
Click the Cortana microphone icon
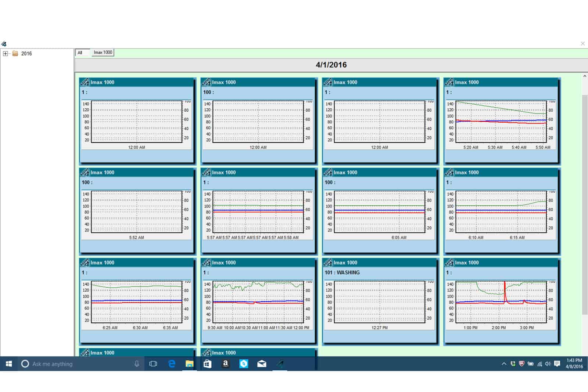tap(137, 364)
